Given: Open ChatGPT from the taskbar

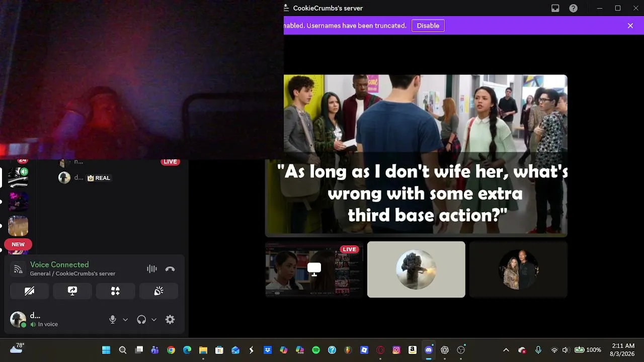Looking at the screenshot, I should pos(445,350).
